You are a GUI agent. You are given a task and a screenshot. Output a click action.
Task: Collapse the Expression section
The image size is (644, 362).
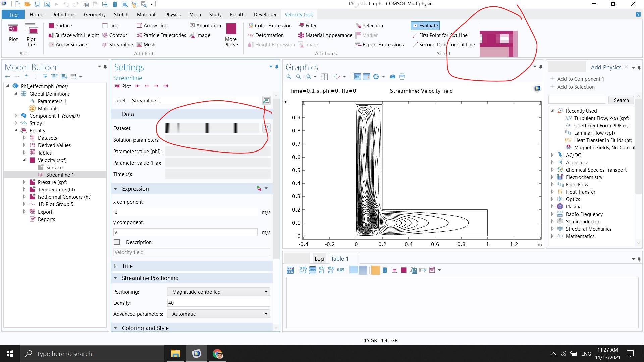tap(115, 189)
